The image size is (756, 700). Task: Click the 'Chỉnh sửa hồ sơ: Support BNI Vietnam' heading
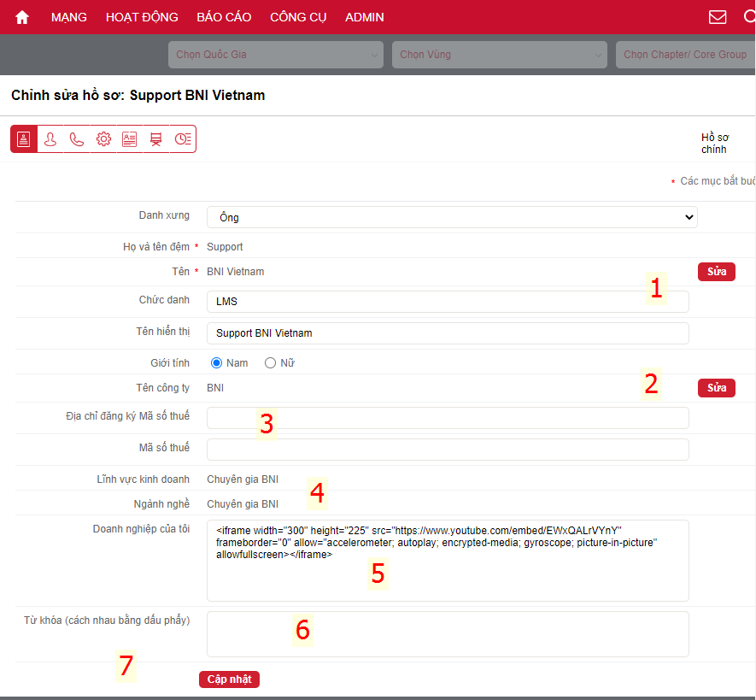pos(138,95)
